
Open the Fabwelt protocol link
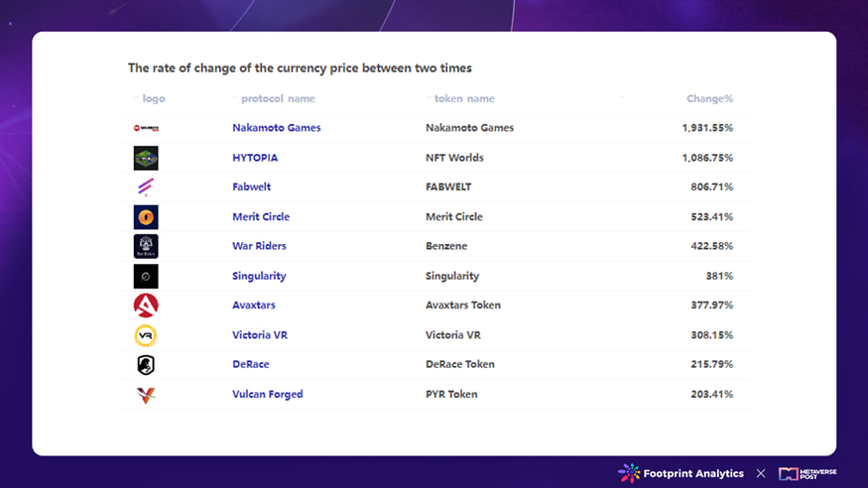coord(251,187)
